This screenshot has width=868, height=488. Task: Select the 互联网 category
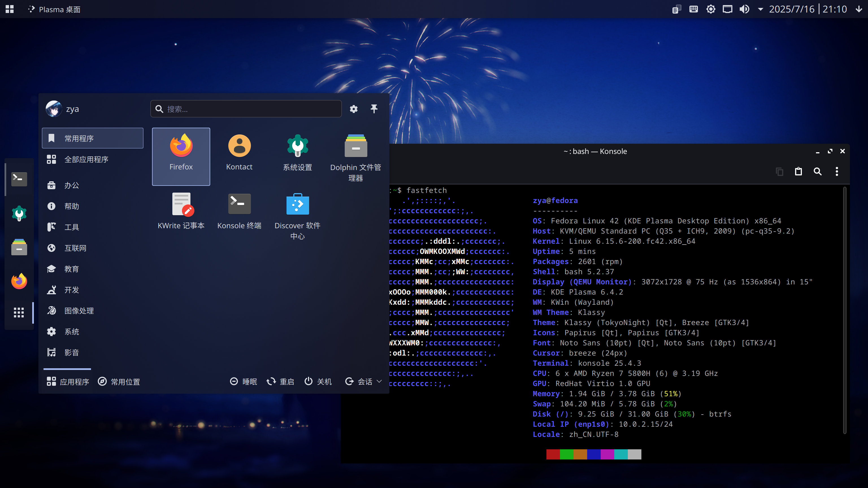[x=75, y=248]
